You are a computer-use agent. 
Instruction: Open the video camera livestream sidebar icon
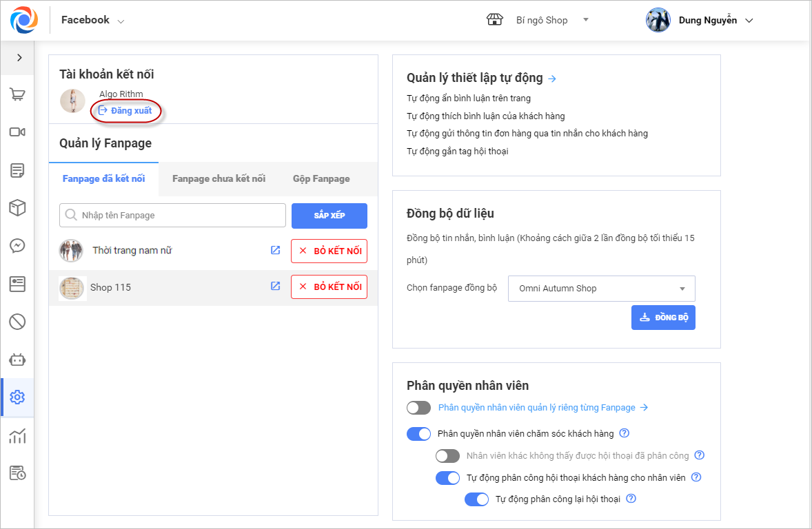(x=17, y=132)
